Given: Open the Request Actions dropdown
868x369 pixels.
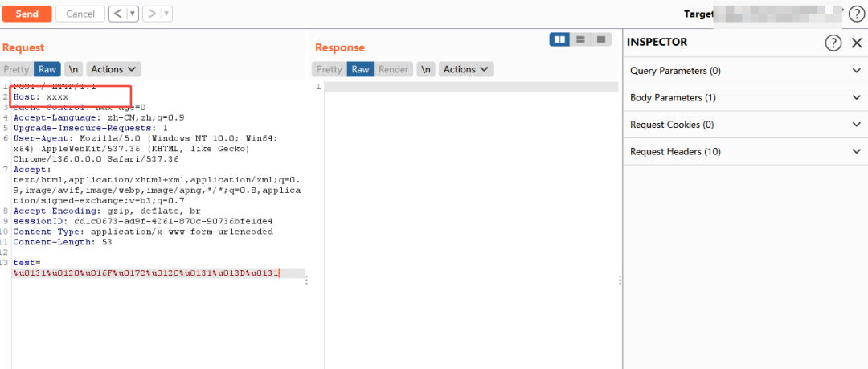Looking at the screenshot, I should click(x=113, y=69).
